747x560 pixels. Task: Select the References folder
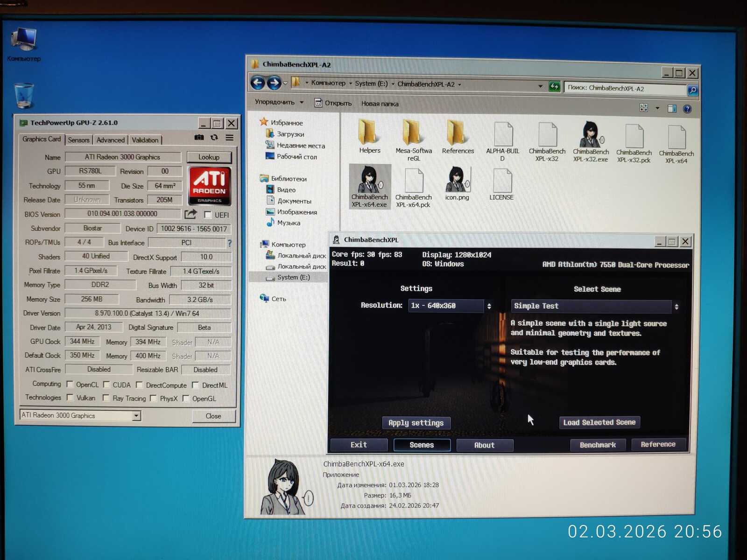[458, 137]
